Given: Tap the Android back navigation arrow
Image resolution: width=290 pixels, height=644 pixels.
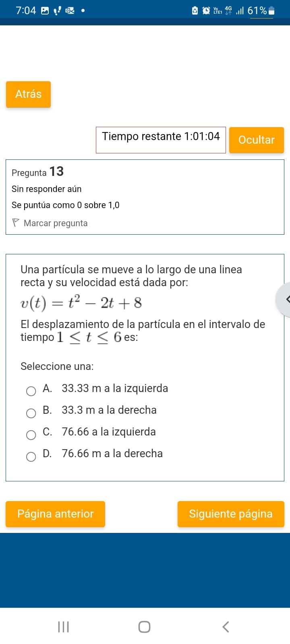Looking at the screenshot, I should (226, 627).
